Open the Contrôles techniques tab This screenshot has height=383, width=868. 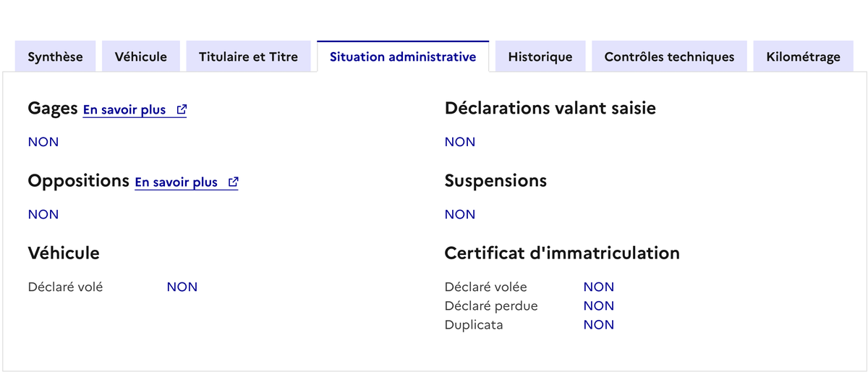pyautogui.click(x=669, y=56)
